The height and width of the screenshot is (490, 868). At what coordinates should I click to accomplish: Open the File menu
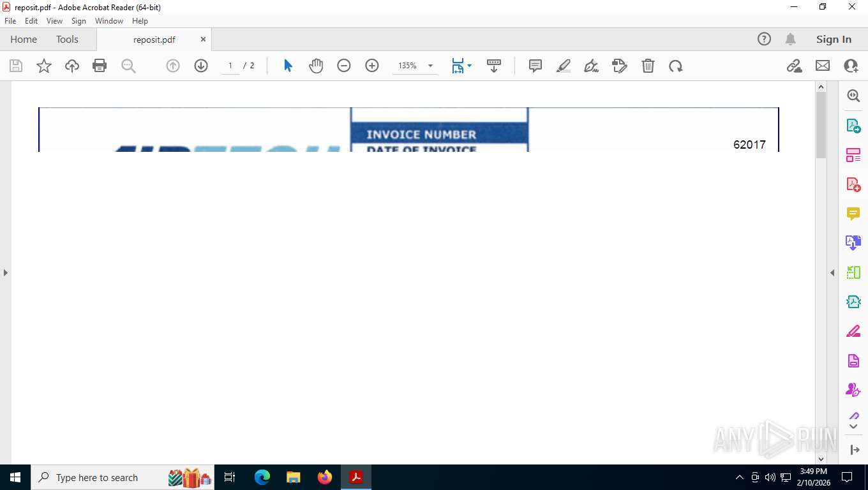tap(10, 21)
